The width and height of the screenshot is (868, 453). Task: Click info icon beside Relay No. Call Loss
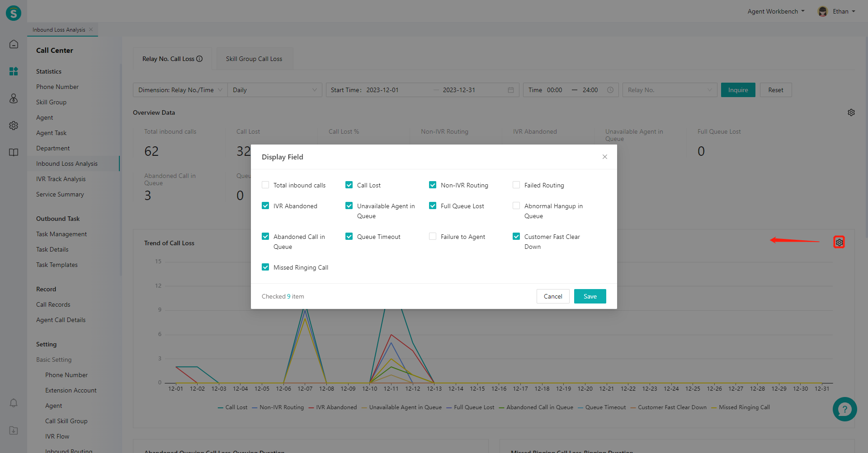point(199,59)
